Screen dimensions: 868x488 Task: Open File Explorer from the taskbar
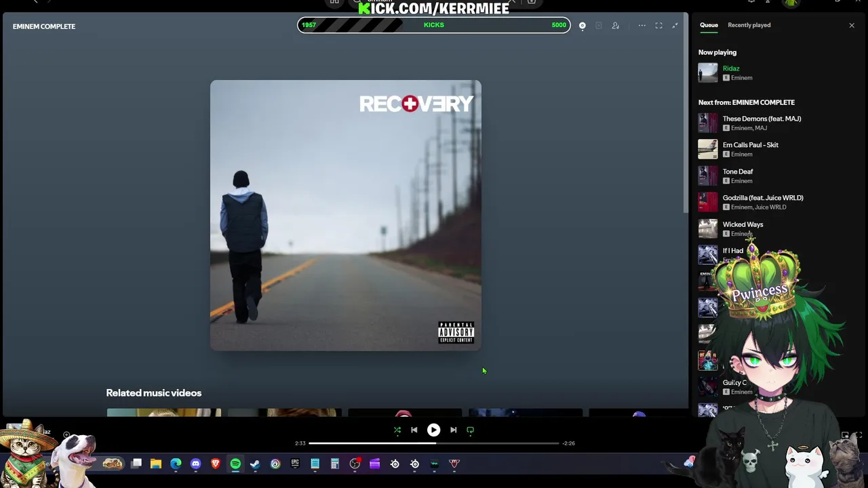[156, 464]
